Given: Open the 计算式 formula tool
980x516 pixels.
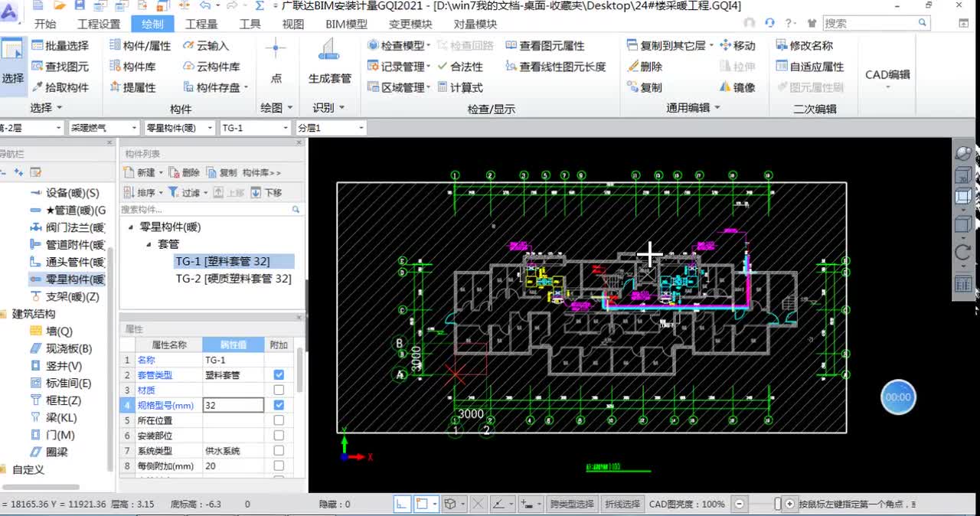Looking at the screenshot, I should pos(459,87).
